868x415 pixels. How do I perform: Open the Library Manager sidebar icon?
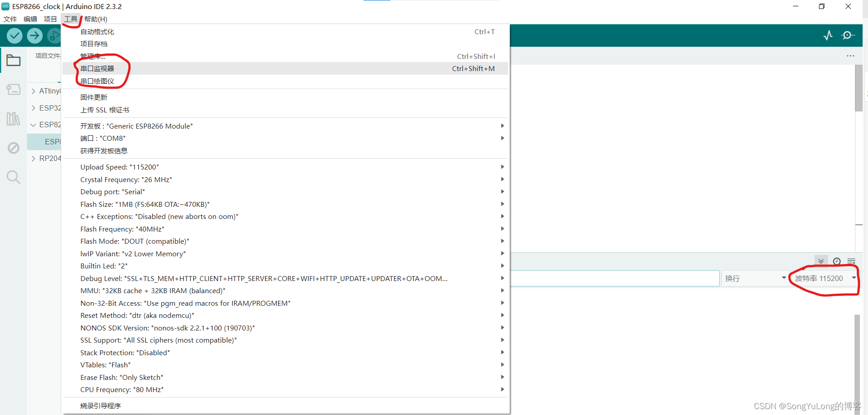pyautogui.click(x=13, y=119)
